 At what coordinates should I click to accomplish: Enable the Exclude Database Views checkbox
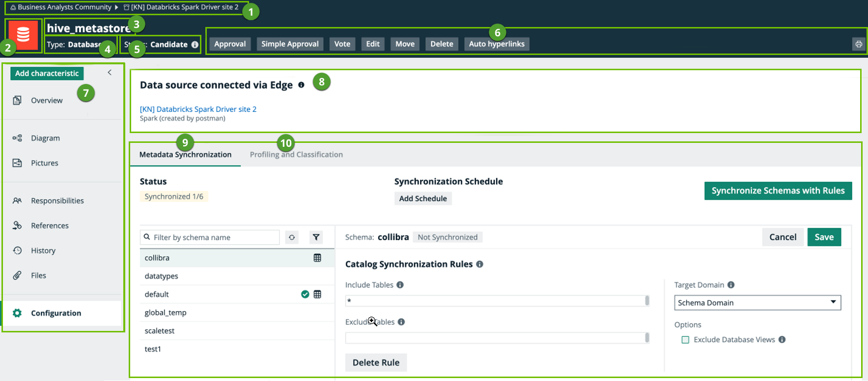click(x=685, y=340)
